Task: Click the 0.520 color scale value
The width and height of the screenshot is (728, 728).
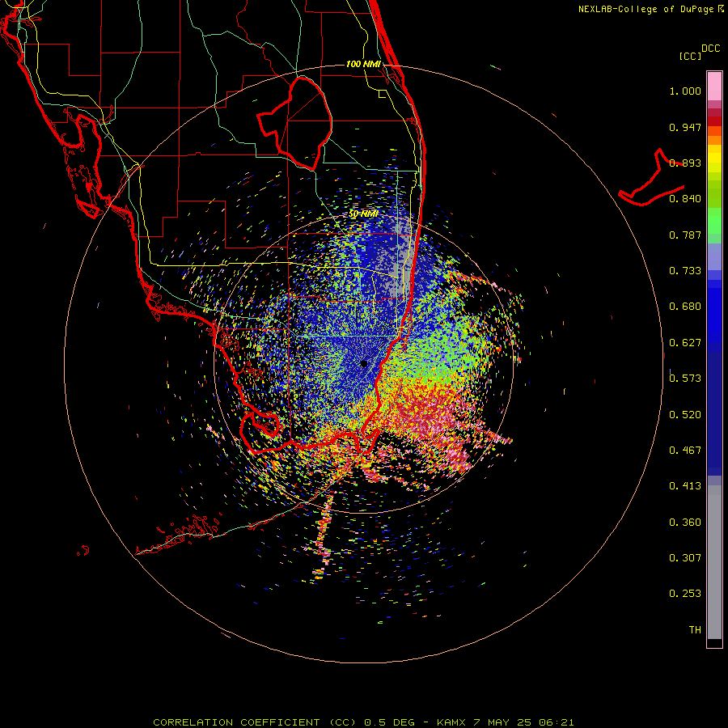Action: point(685,415)
